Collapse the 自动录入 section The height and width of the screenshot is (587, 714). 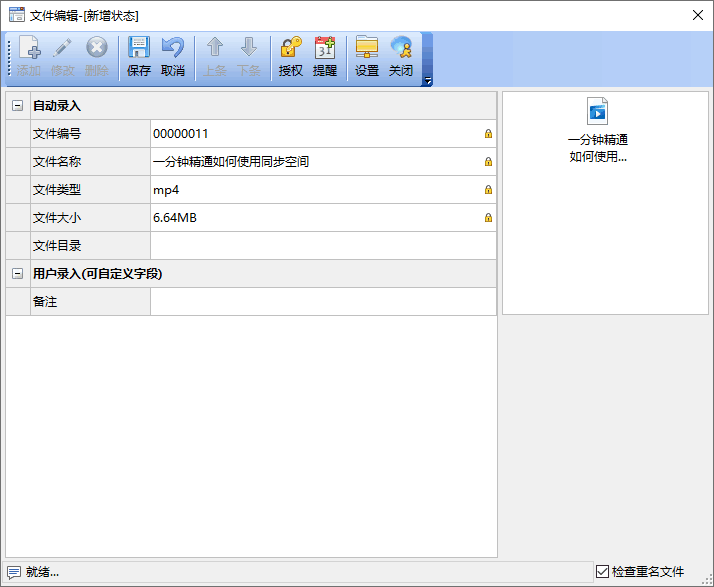[x=17, y=106]
